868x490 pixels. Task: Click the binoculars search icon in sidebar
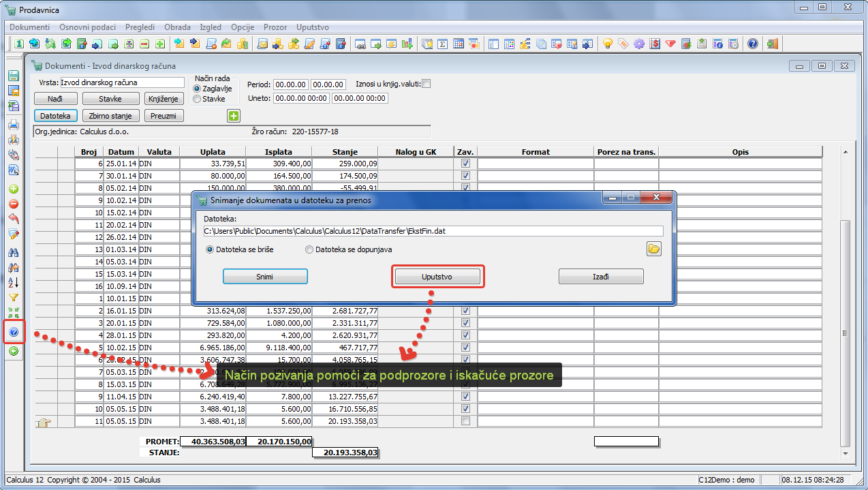click(13, 252)
